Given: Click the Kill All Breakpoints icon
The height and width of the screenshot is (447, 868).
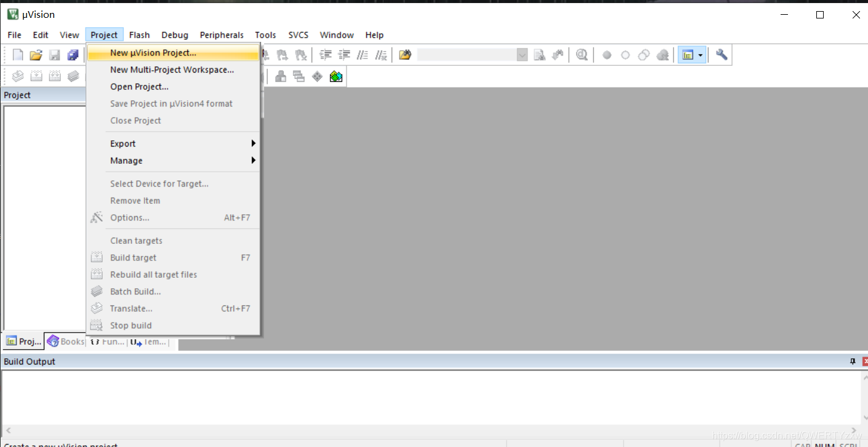Looking at the screenshot, I should (662, 55).
